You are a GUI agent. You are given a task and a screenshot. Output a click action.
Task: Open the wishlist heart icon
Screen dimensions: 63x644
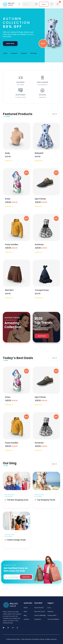52,4
